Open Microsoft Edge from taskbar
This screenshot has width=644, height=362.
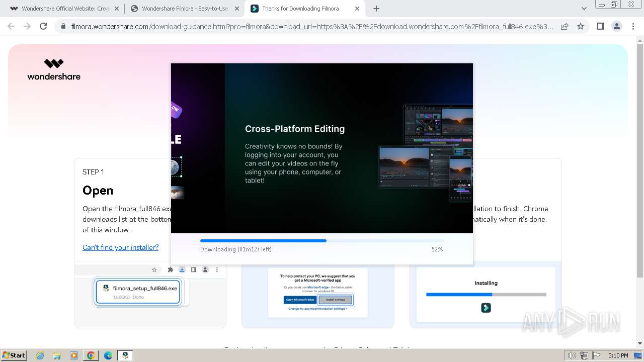[108, 355]
